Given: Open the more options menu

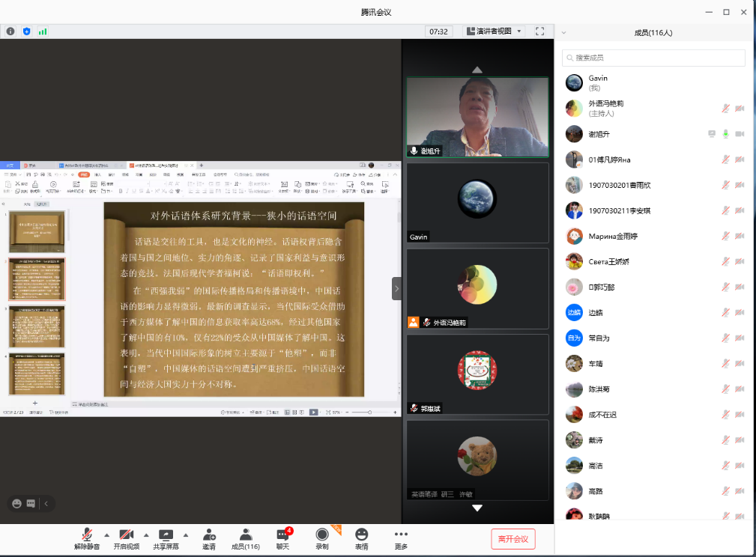Looking at the screenshot, I should click(401, 539).
